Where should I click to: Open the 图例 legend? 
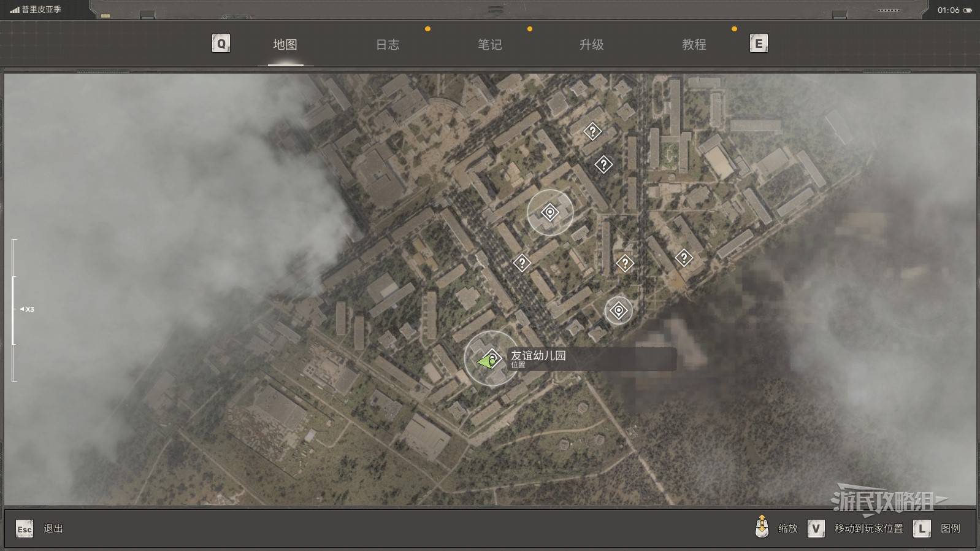pos(951,528)
